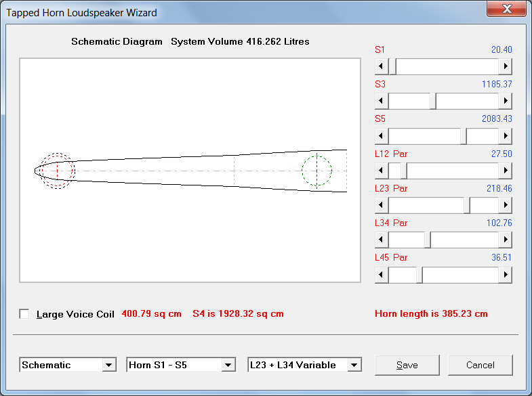Screen dimensions: 532x396
Task: Click the L45 slider thumb
Action: [x=420, y=274]
